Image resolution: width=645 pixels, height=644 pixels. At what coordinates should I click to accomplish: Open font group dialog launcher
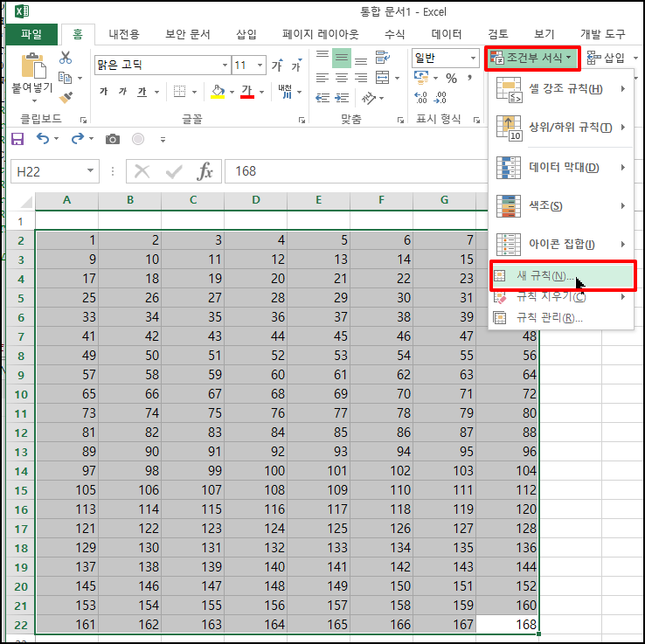(x=302, y=120)
